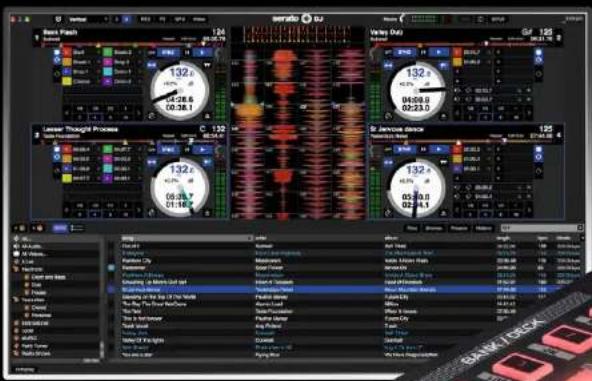592x381 pixels.
Task: Toggle SYNC on deck 4
Action: click(x=404, y=150)
